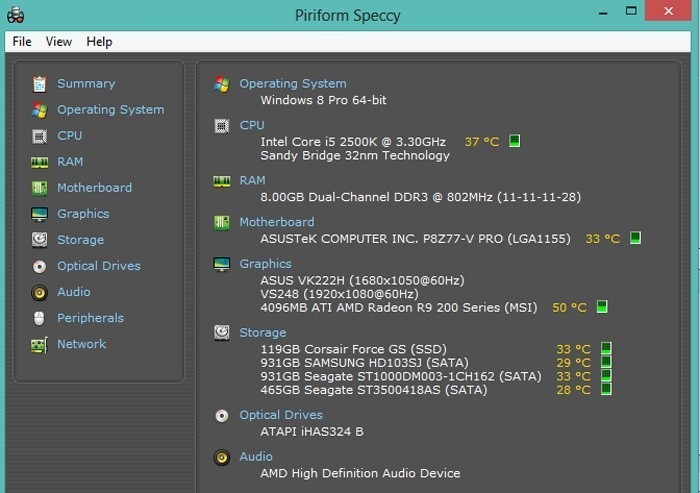Click the text 'Sandy Bridge 32nm Technology'
Viewport: 700px width, 493px height.
click(355, 155)
